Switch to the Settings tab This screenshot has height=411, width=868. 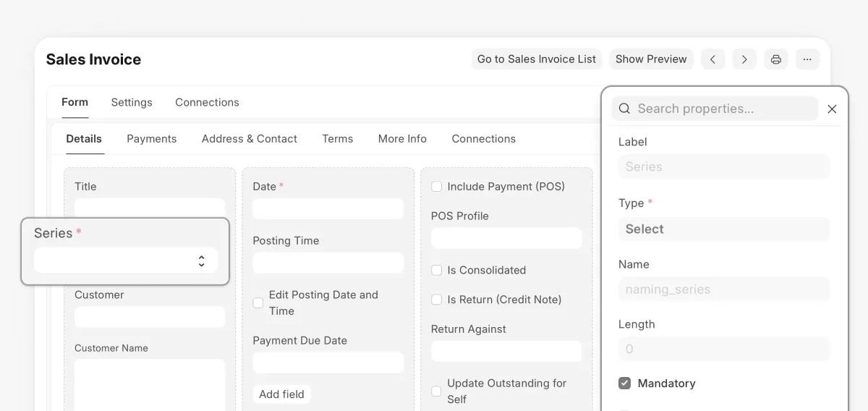pos(132,102)
